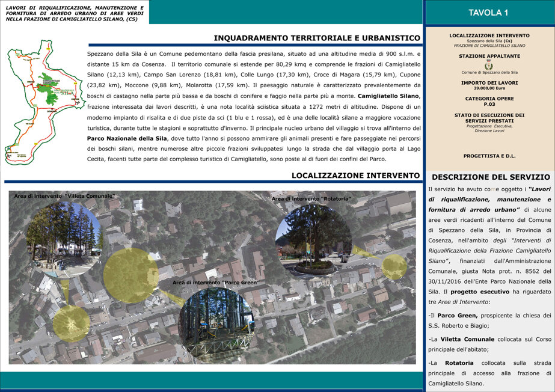Select the Rotatoria circular photo
The height and width of the screenshot is (392, 555).
pyautogui.click(x=314, y=239)
